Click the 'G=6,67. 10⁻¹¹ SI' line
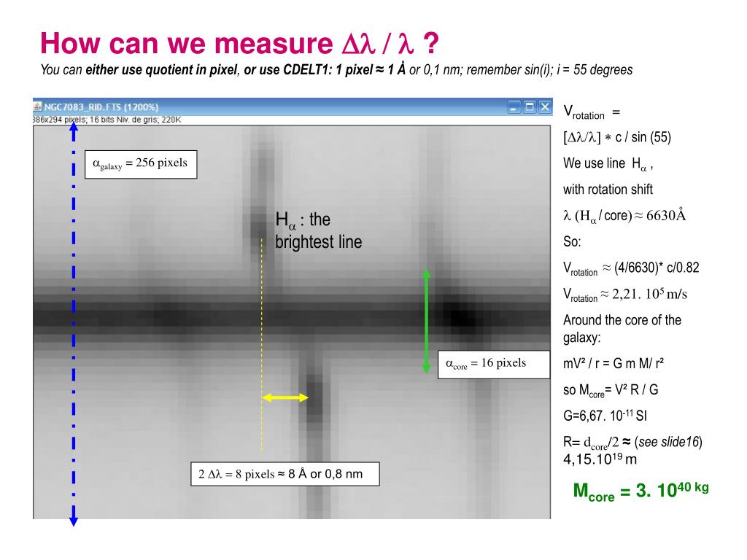This screenshot has width=747, height=560. tap(605, 415)
